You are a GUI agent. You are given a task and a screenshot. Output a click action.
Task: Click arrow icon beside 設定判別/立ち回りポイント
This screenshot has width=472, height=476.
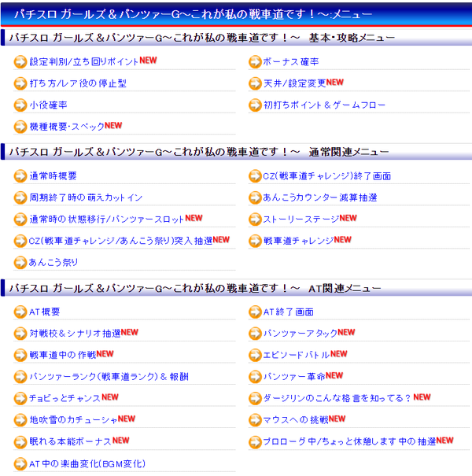tap(20, 62)
